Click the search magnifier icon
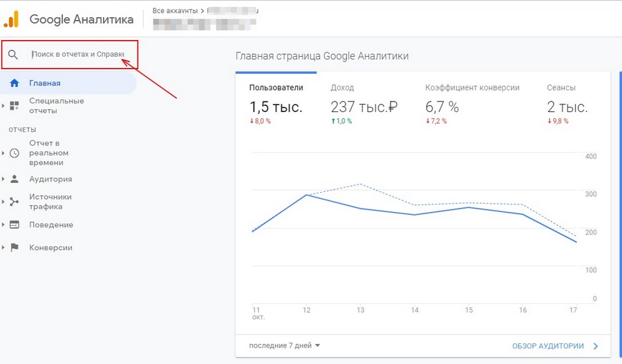The height and width of the screenshot is (364, 622). click(13, 55)
